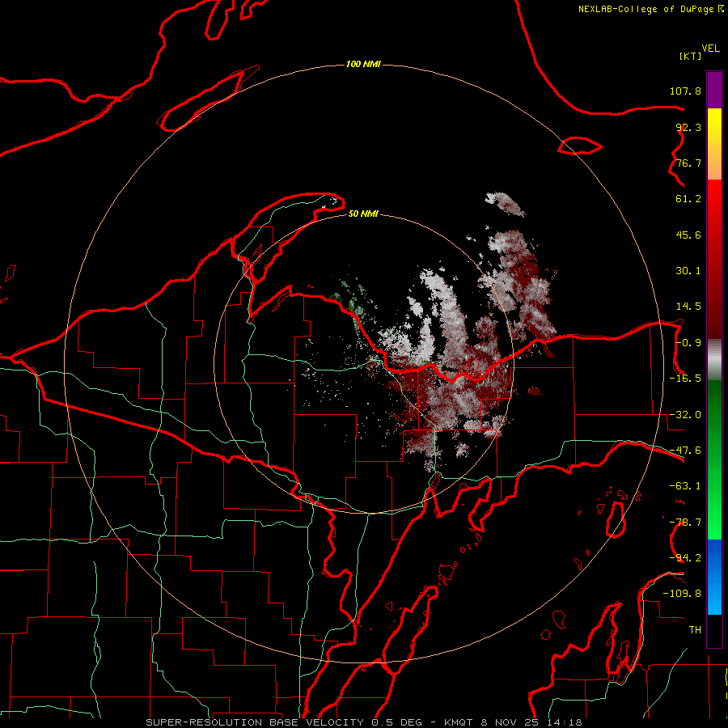This screenshot has width=728, height=728.
Task: Click the 100 NMI range ring label
Action: [363, 64]
